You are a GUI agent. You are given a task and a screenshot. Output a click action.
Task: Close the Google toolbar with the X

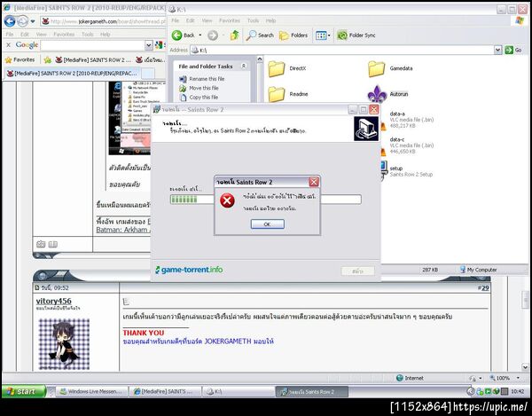click(9, 44)
